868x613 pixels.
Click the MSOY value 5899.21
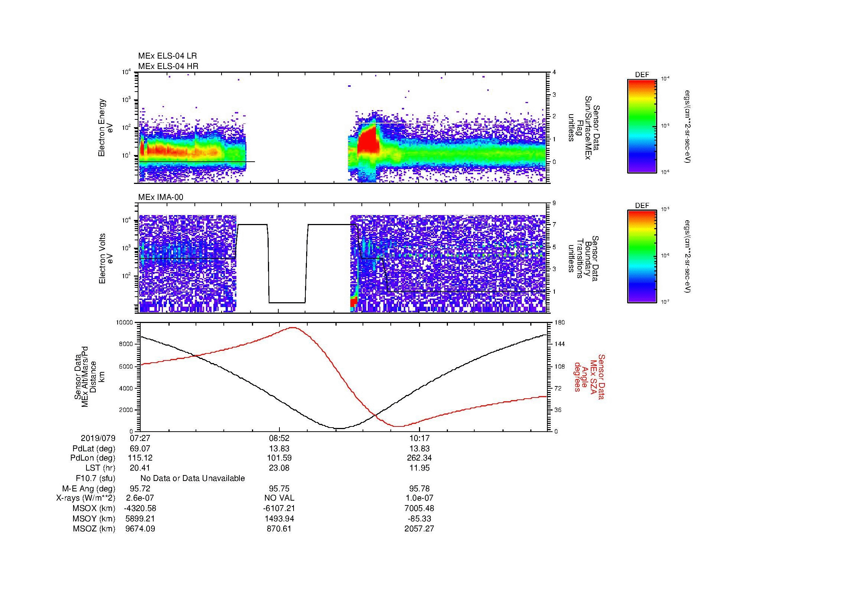click(140, 518)
